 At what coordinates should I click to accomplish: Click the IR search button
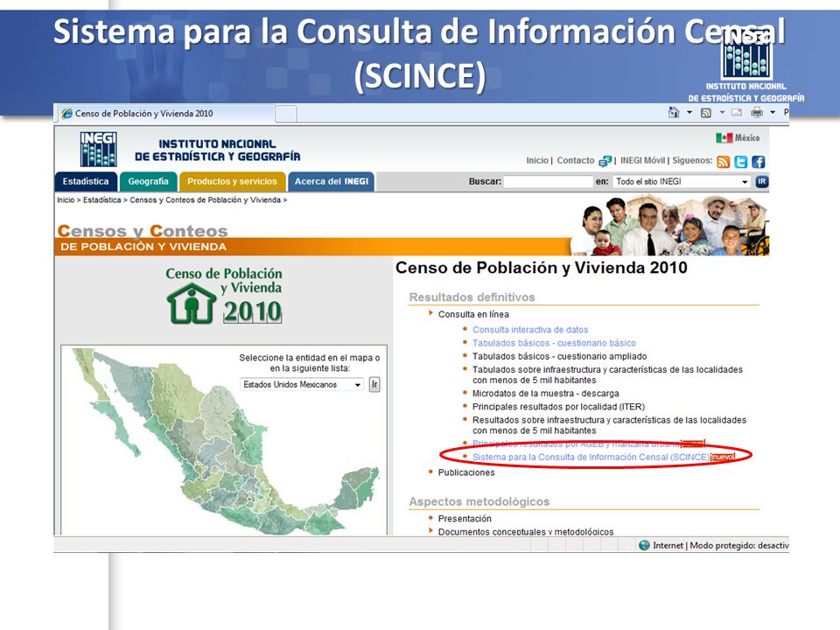(x=761, y=182)
